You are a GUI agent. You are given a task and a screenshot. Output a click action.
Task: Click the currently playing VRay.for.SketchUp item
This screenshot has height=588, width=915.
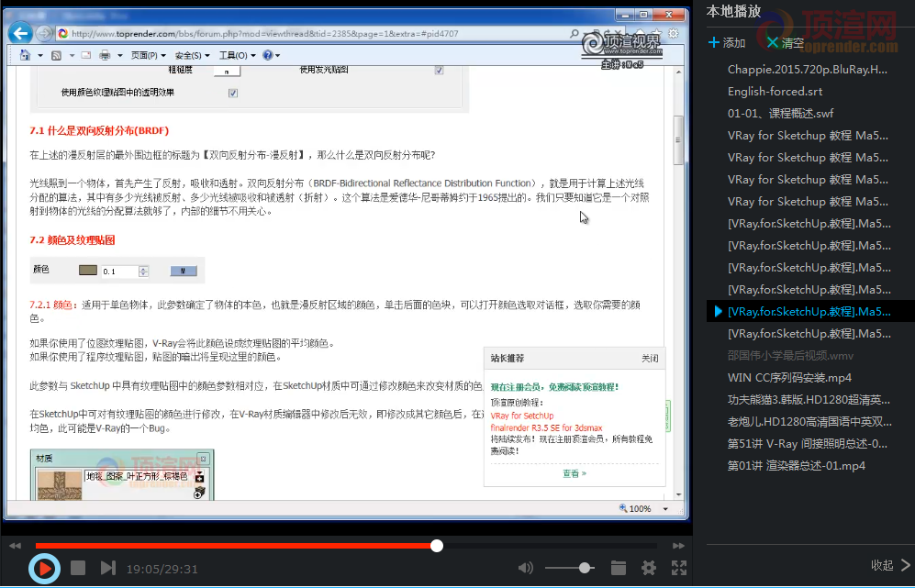coord(809,312)
